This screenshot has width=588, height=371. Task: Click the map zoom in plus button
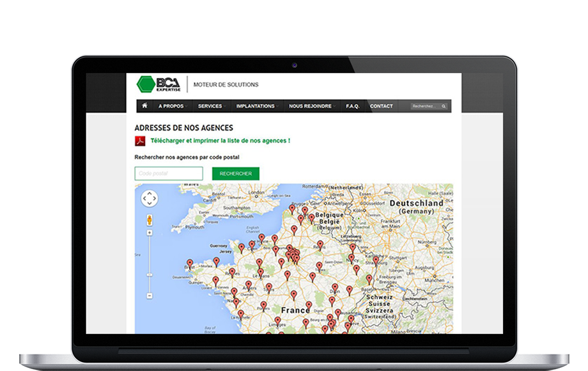150,233
